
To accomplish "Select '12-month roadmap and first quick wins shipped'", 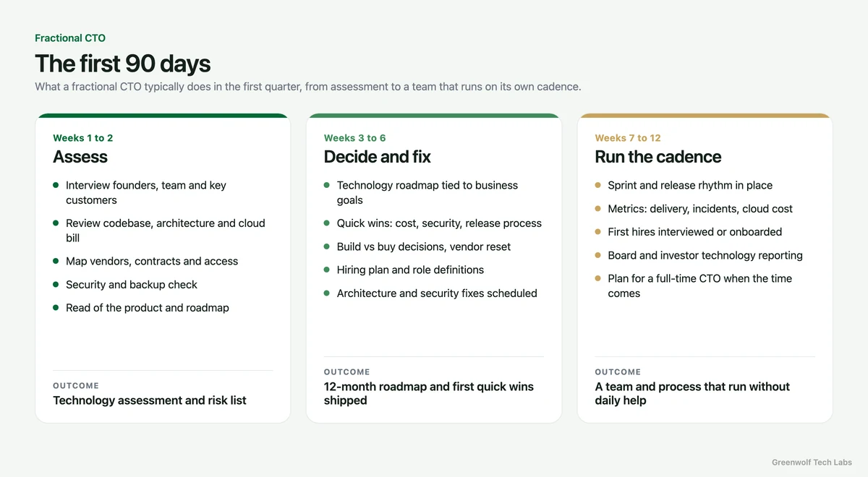I will point(429,393).
